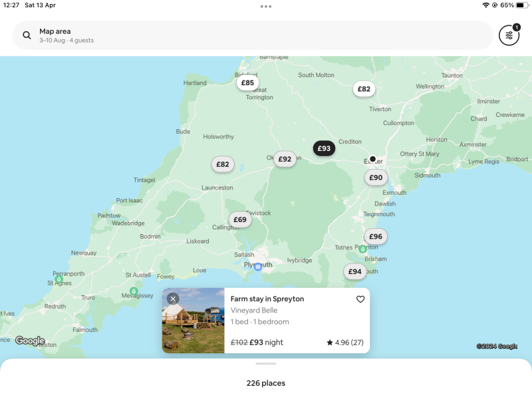Viewport: 532px width, 399px height.
Task: Select the £92 marker near Okehampton
Action: pos(285,159)
